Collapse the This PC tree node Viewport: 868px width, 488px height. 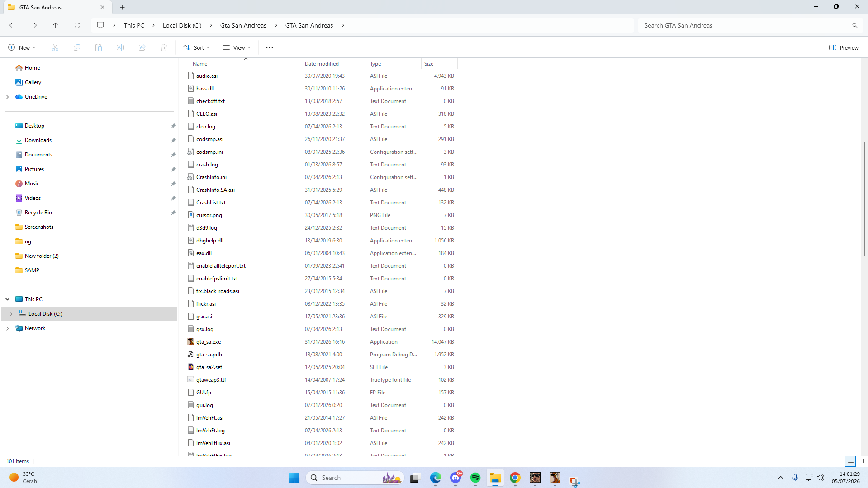coord(8,299)
